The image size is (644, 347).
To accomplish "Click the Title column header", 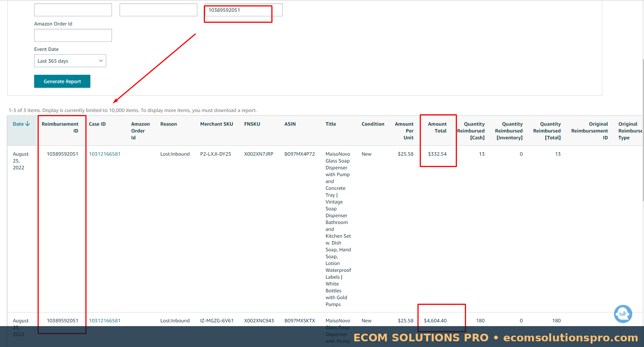I will click(x=331, y=124).
